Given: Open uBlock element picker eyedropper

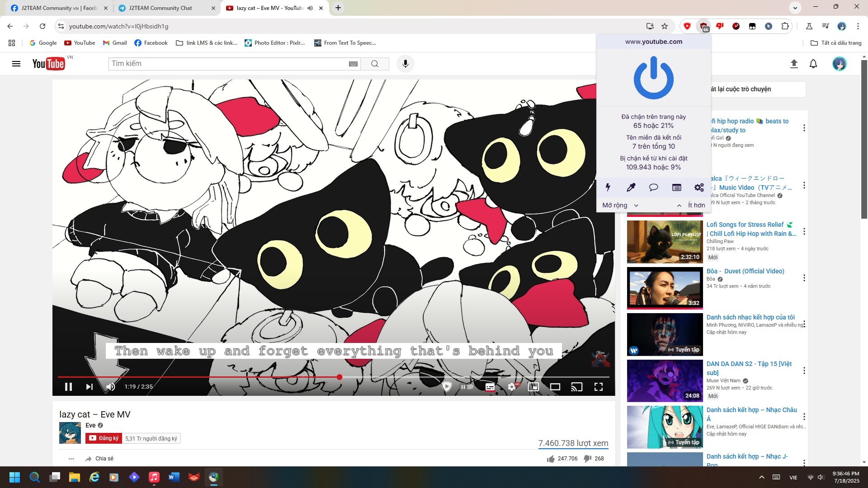Looking at the screenshot, I should click(631, 187).
